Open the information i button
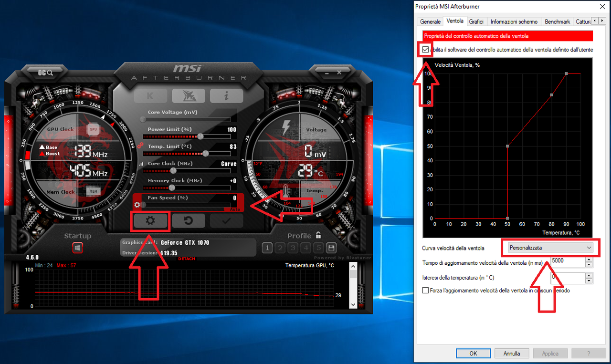The width and height of the screenshot is (611, 364). (226, 96)
